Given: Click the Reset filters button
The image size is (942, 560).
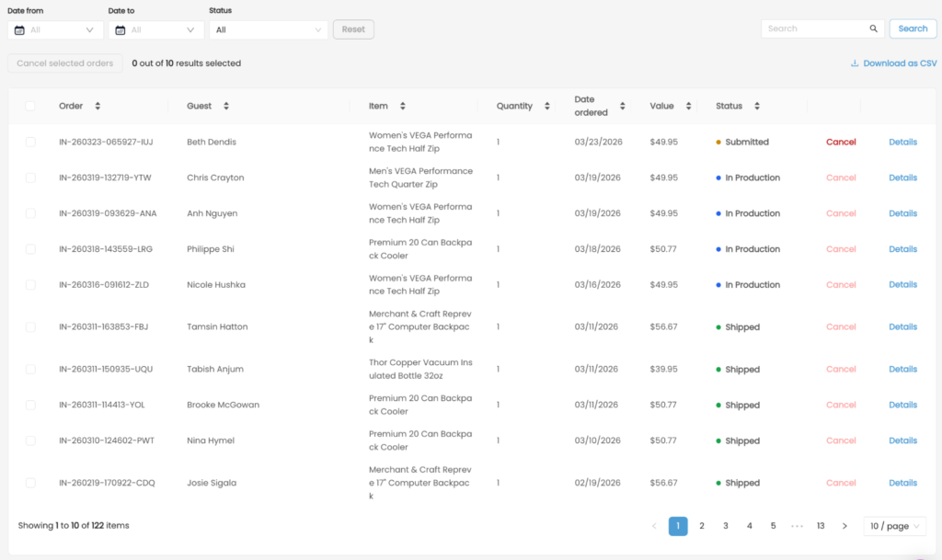Looking at the screenshot, I should pos(353,29).
